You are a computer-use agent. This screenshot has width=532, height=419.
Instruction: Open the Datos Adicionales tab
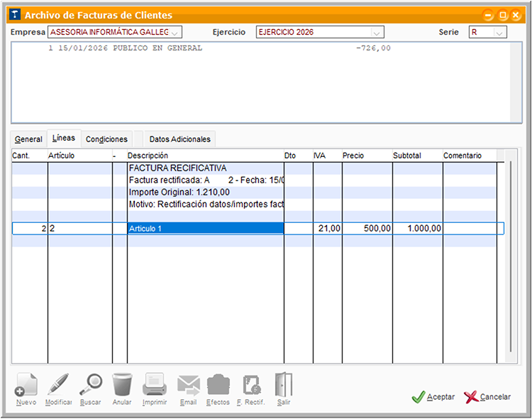[x=180, y=139]
